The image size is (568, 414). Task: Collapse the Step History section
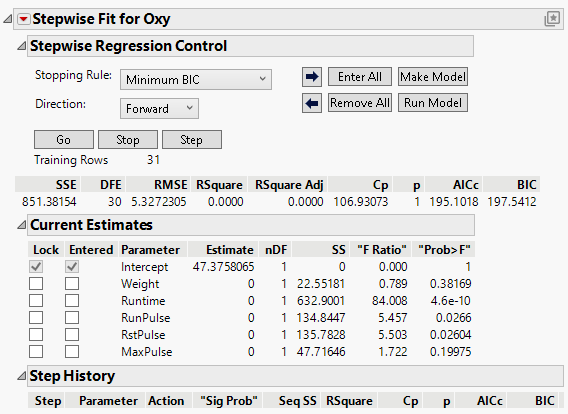[22, 376]
